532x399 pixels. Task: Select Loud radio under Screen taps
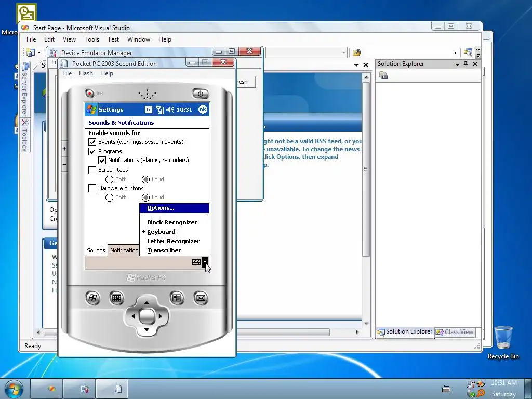pyautogui.click(x=145, y=179)
